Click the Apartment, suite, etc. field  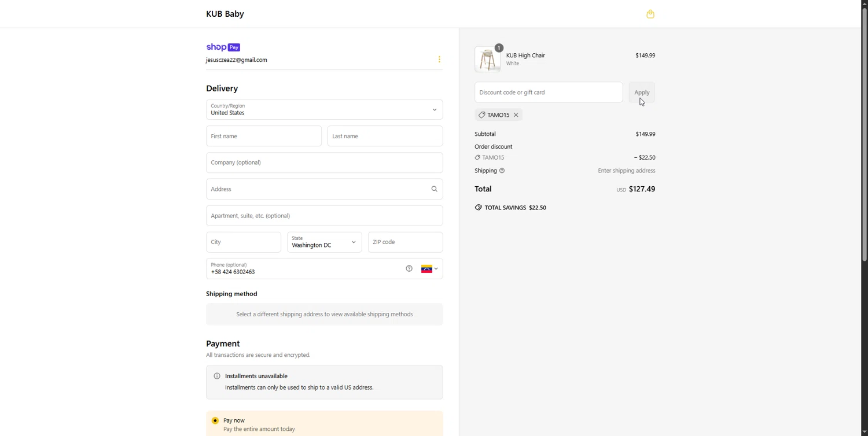[x=325, y=216]
